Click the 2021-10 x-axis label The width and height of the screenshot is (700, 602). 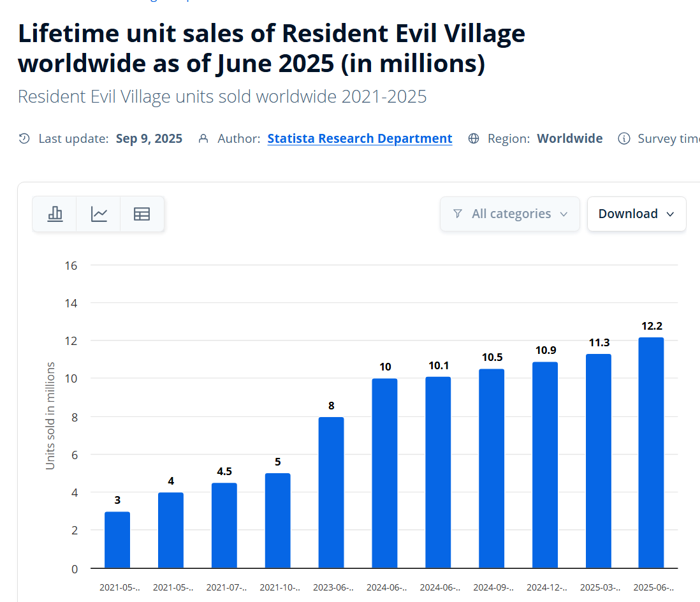coord(280,587)
